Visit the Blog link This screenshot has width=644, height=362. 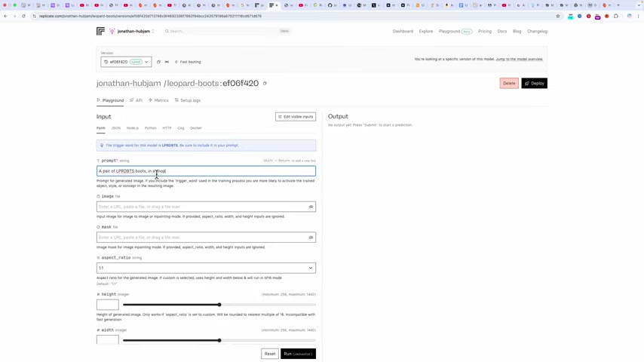coord(517,31)
